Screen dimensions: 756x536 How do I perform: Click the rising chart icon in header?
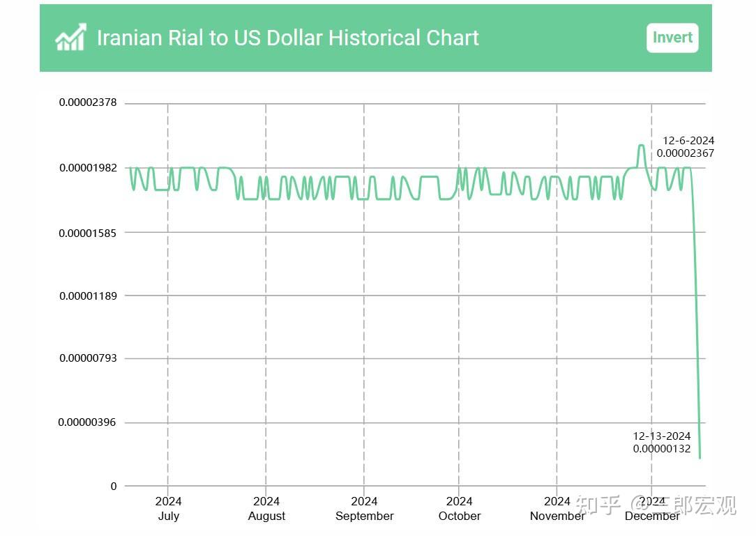71,38
